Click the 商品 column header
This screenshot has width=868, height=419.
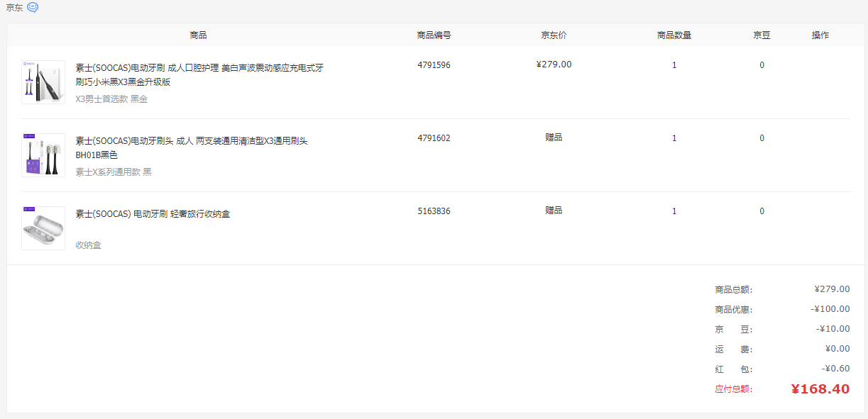(x=199, y=35)
